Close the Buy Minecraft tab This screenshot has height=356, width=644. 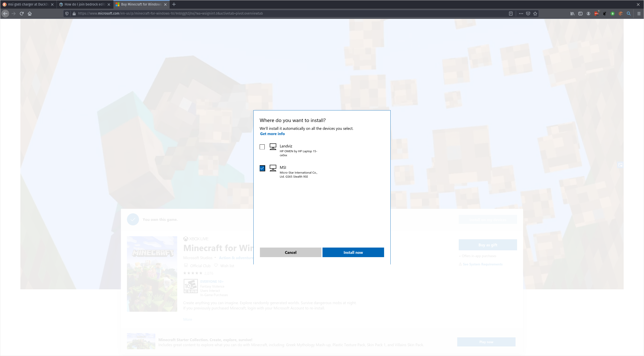click(165, 5)
